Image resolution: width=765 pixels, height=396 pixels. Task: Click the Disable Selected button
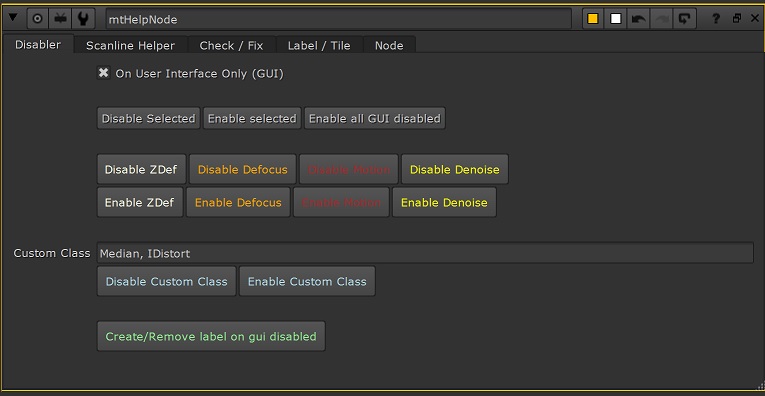tap(148, 119)
